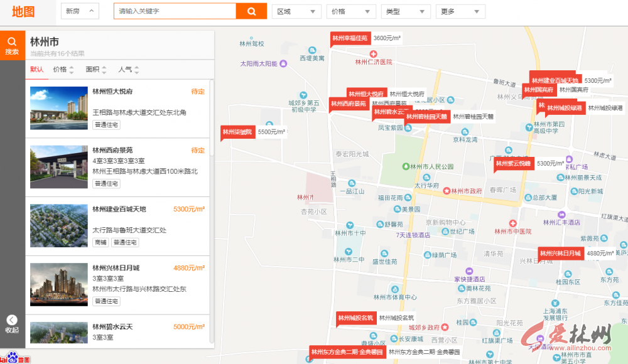Click the 林州西府景苑 listing thumbnail
628x364 pixels.
[59, 167]
